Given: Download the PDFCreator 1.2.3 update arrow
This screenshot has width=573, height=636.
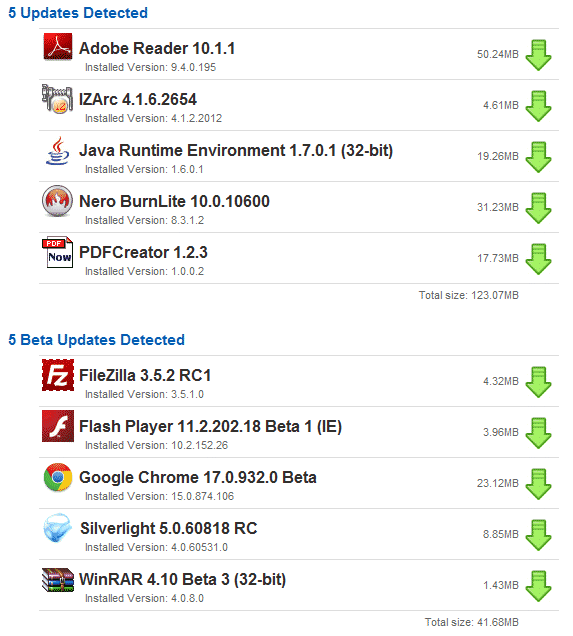Looking at the screenshot, I should tap(538, 260).
